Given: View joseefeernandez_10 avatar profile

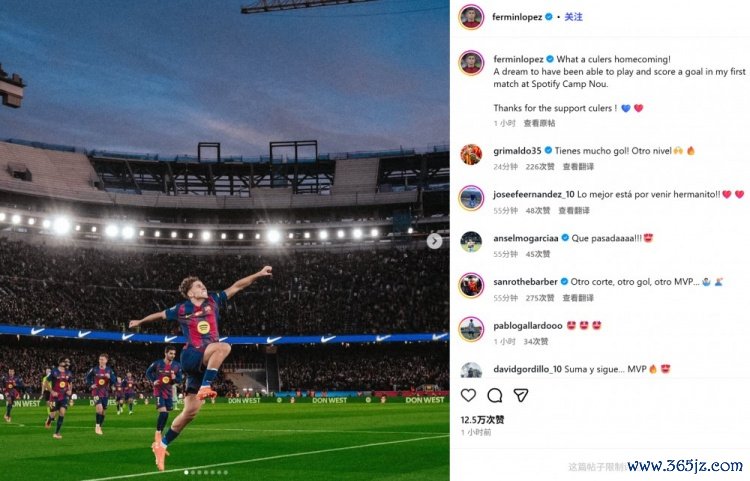Looking at the screenshot, I should 471,198.
